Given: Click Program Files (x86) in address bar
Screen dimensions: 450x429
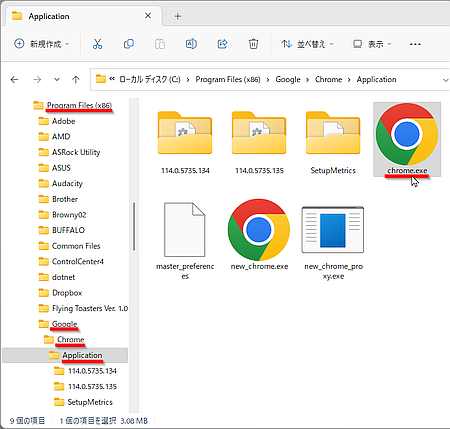Looking at the screenshot, I should 228,79.
